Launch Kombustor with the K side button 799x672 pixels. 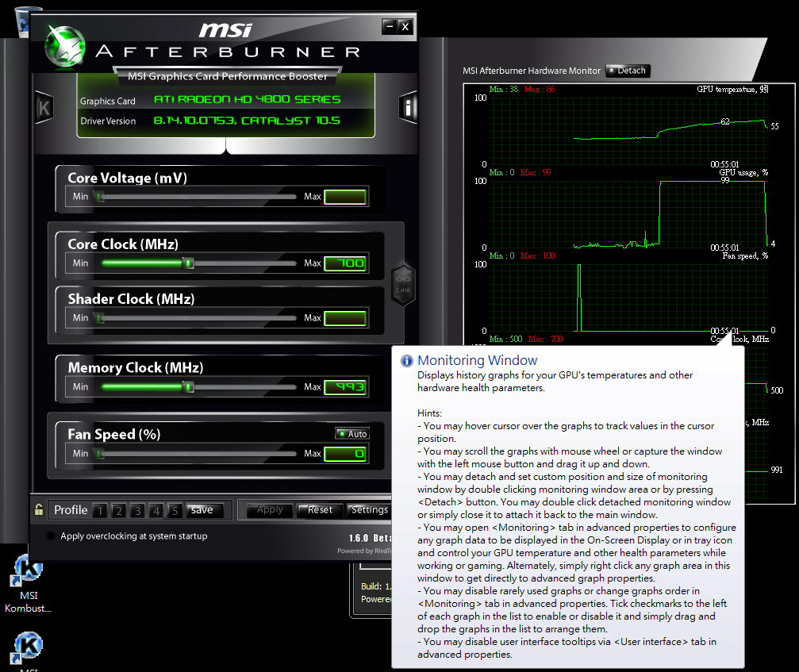coord(44,107)
